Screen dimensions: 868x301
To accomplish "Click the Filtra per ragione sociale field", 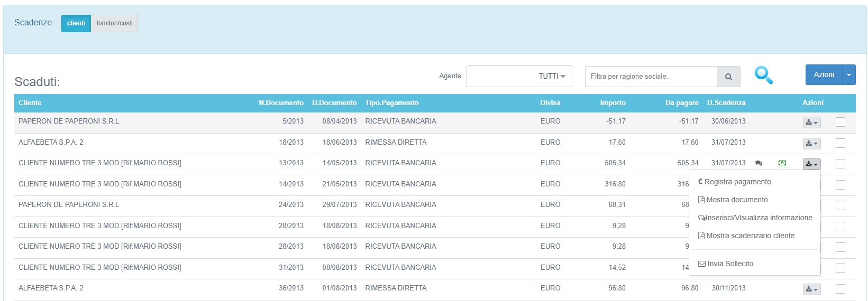I will [651, 77].
